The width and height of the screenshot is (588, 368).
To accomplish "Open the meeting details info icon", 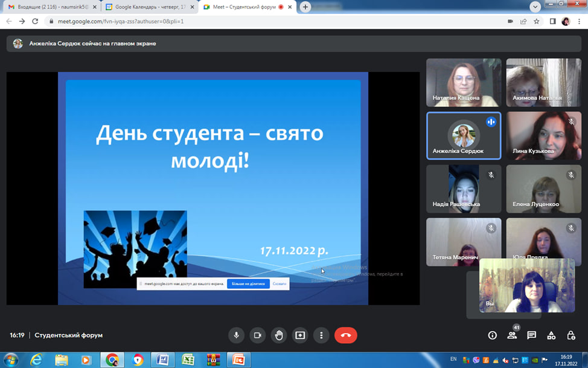I will tap(492, 335).
